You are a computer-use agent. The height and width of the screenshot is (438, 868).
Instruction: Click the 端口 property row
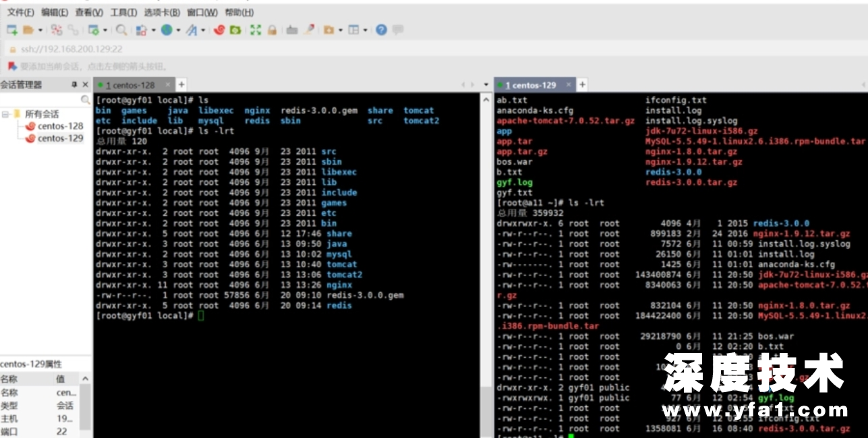pyautogui.click(x=39, y=431)
